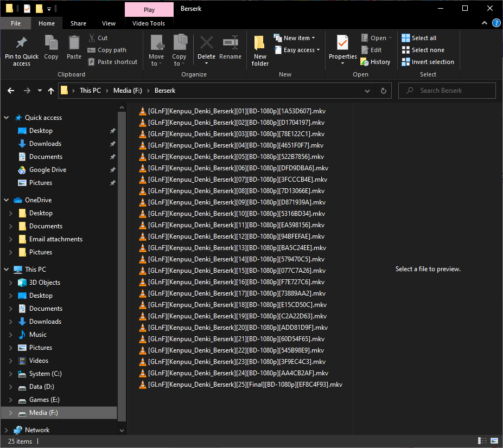Viewport: 503px width, 448px height.
Task: Customize Quick Access Toolbar dropdown arrow
Action: pyautogui.click(x=49, y=9)
